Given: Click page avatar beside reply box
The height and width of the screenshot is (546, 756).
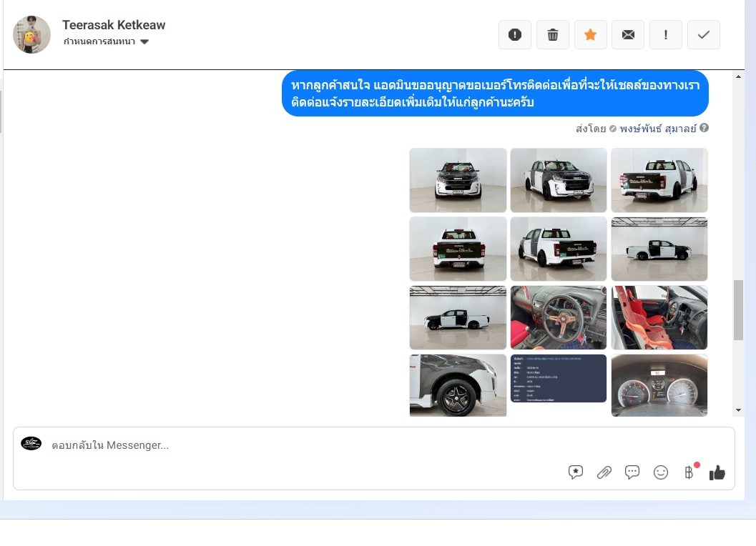Looking at the screenshot, I should tap(31, 443).
